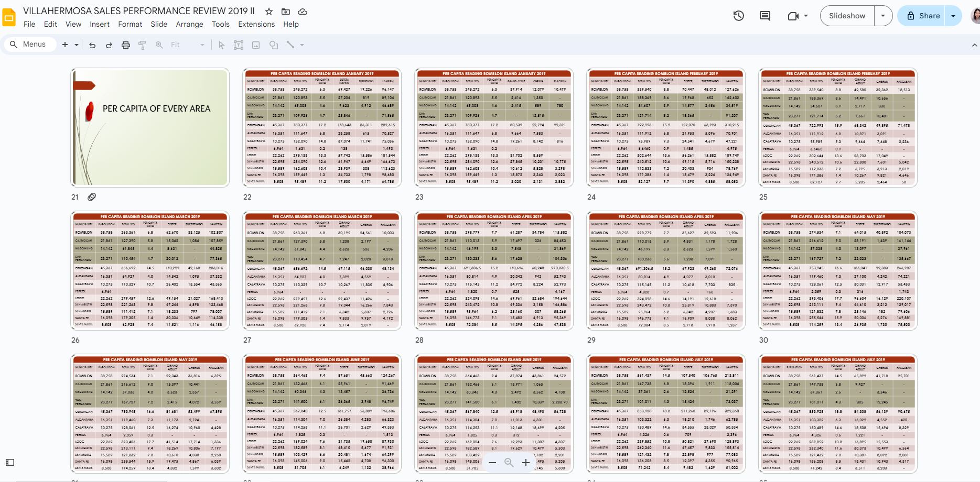This screenshot has height=482, width=980.
Task: Open the Insert menu
Action: [x=100, y=24]
